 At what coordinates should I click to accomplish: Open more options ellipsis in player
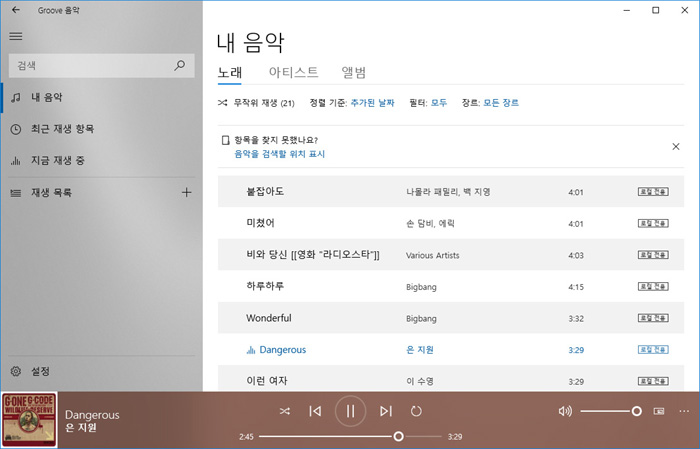(684, 411)
